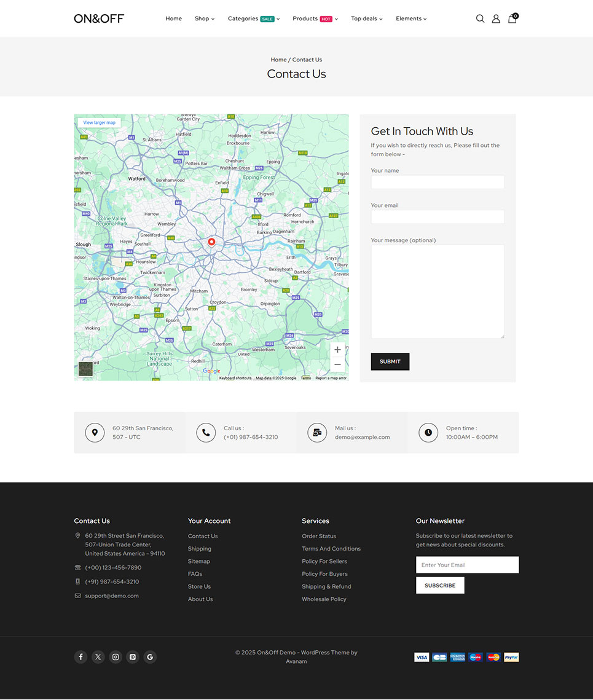
Task: Click support@demo.com email in footer
Action: point(112,596)
